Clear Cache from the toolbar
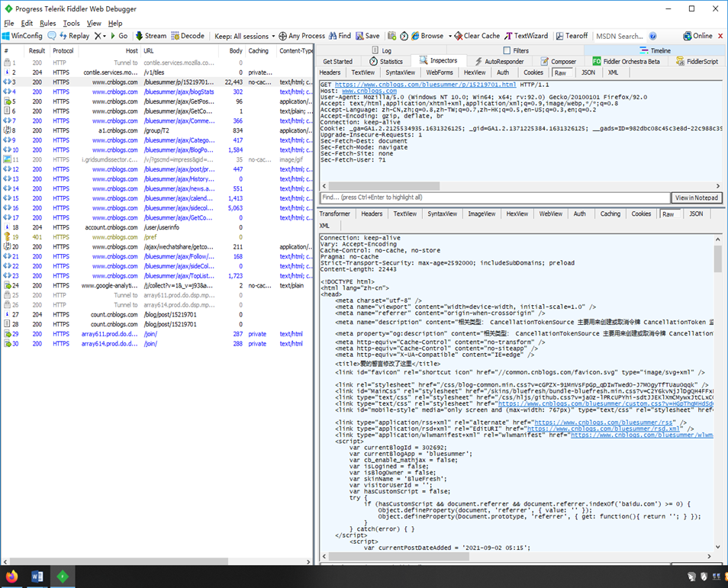 coord(477,36)
